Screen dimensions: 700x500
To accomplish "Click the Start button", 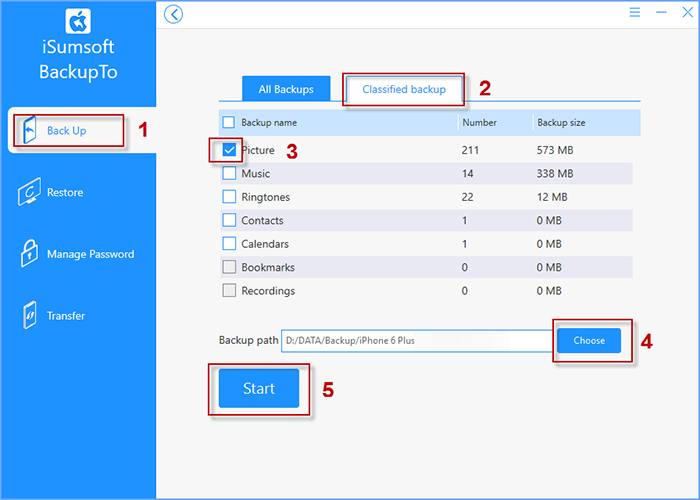I will click(x=259, y=388).
